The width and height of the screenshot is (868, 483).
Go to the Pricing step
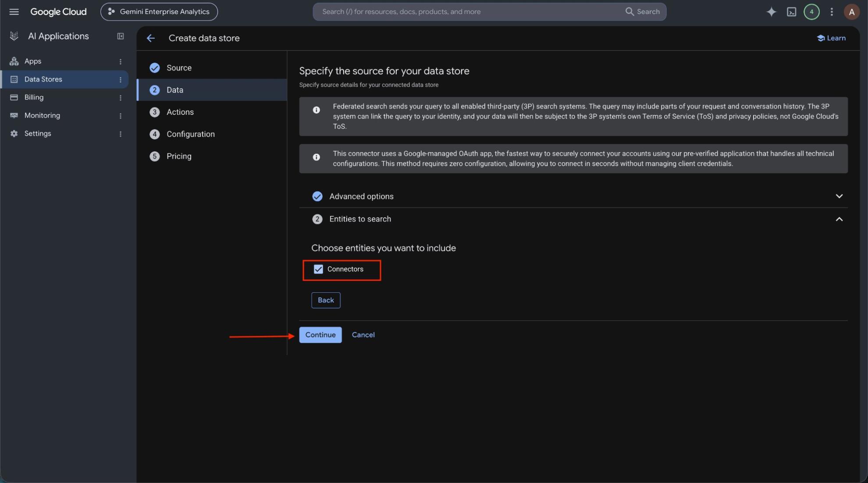pyautogui.click(x=212, y=156)
